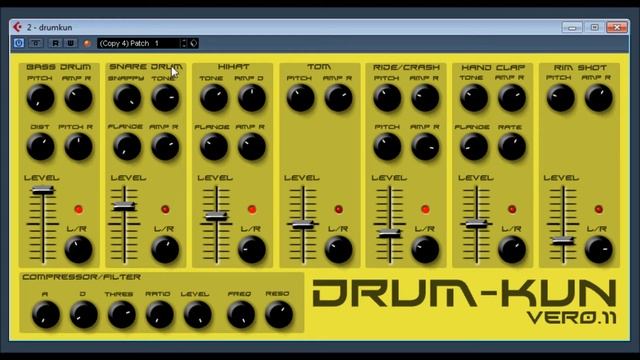Click the Hihat TONE knob
The image size is (640, 360).
[214, 98]
